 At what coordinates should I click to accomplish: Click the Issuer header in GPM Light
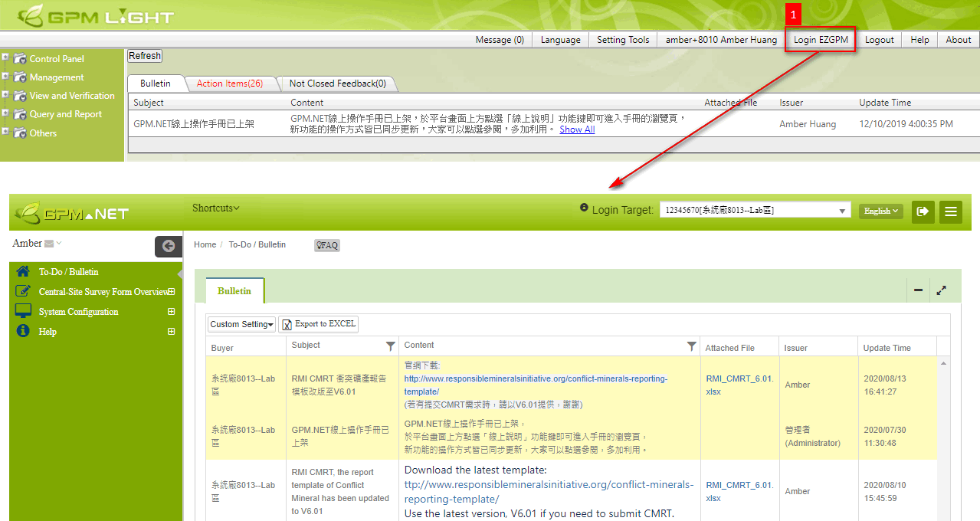(792, 103)
